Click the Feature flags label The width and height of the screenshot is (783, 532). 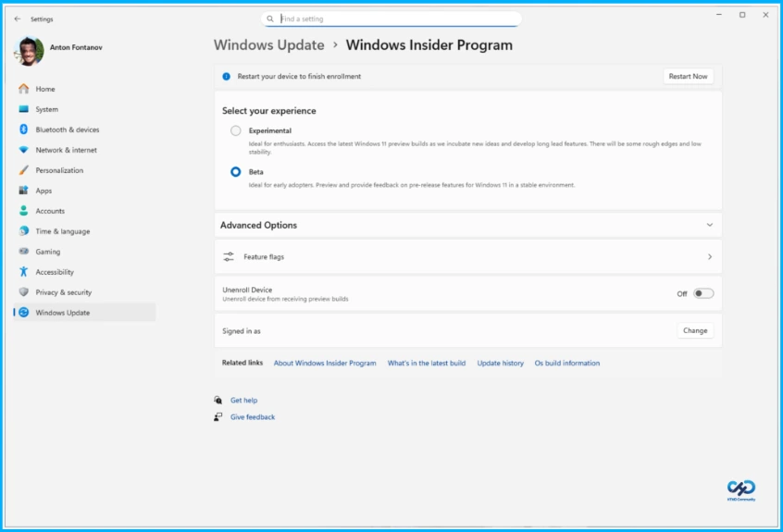(264, 256)
